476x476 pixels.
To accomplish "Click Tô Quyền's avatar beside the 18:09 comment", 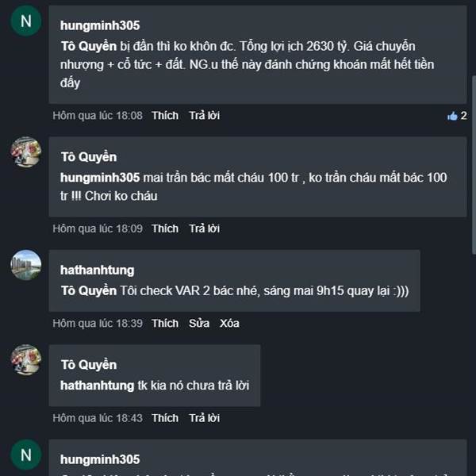I will pos(25,152).
